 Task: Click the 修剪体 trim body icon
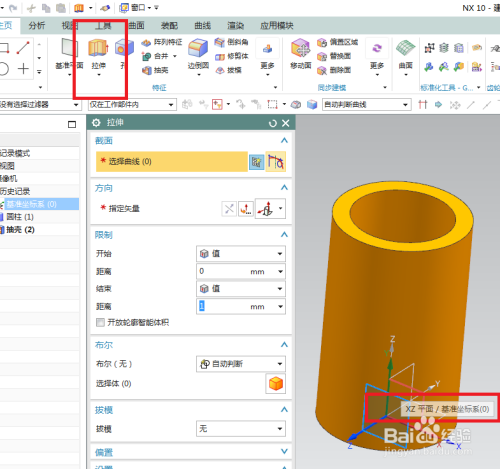(x=220, y=56)
